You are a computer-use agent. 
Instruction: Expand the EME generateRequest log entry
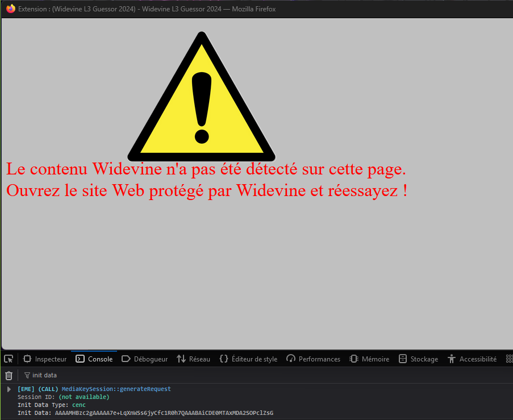(x=9, y=389)
